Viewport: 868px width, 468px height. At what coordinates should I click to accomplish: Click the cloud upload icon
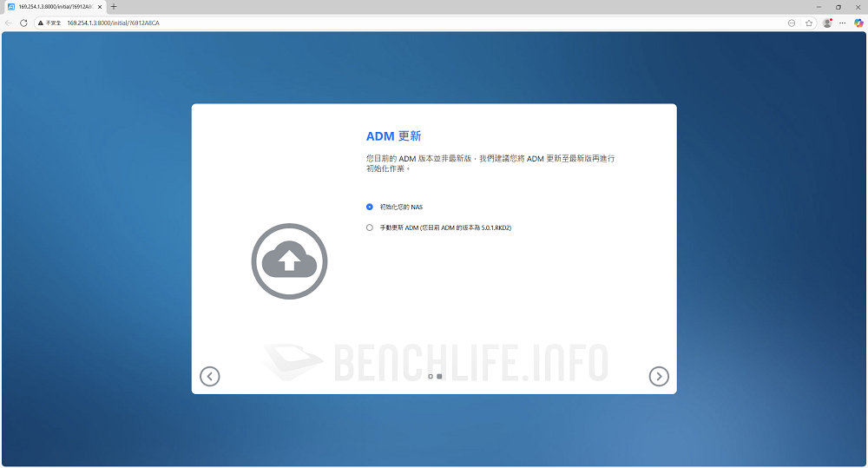(x=289, y=260)
